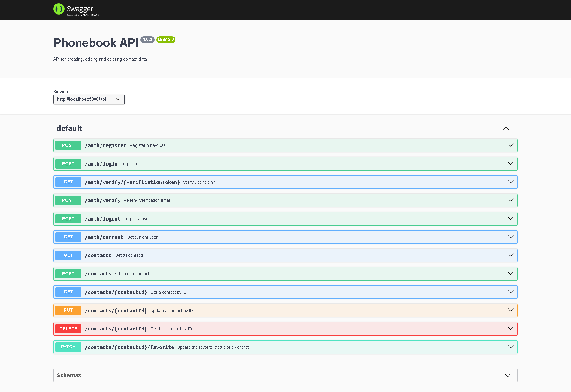Viewport: 571px width, 392px height.
Task: Expand the favorite status endpoint chevron
Action: pyautogui.click(x=510, y=347)
